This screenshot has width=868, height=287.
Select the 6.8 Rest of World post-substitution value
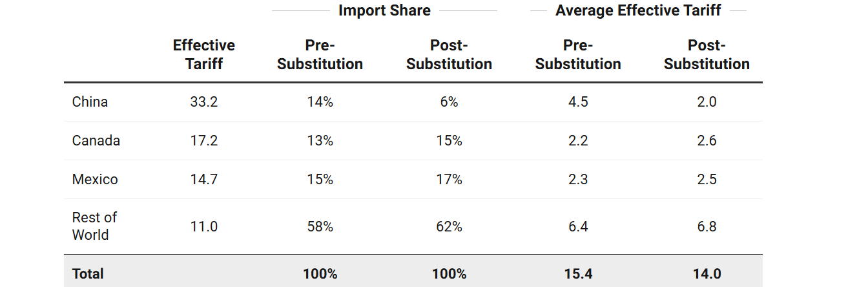pos(707,226)
